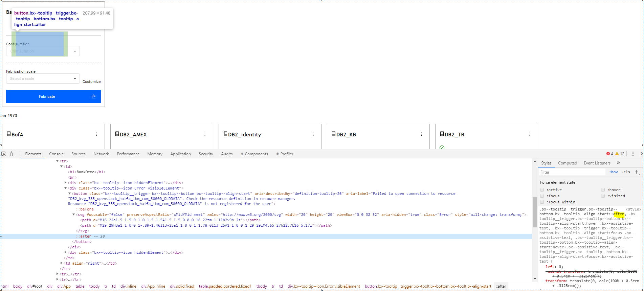Switch to the Event Listeners tab
644x291 pixels.
[x=597, y=163]
